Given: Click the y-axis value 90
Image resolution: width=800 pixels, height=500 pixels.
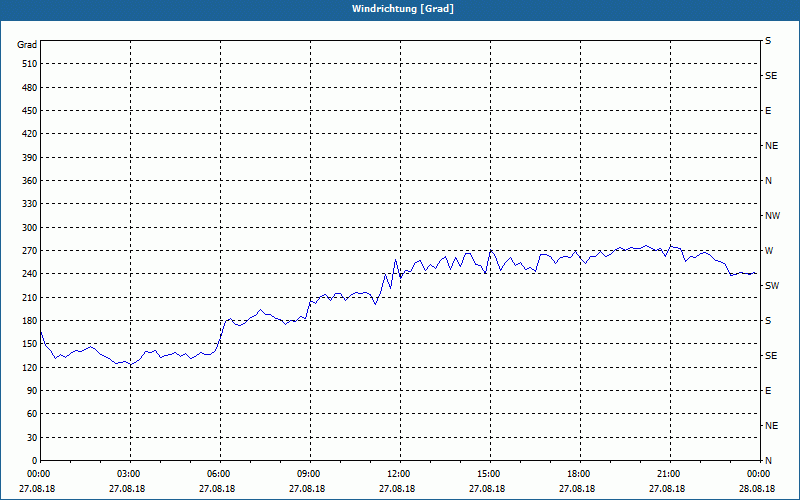Looking at the screenshot, I should pyautogui.click(x=32, y=391).
